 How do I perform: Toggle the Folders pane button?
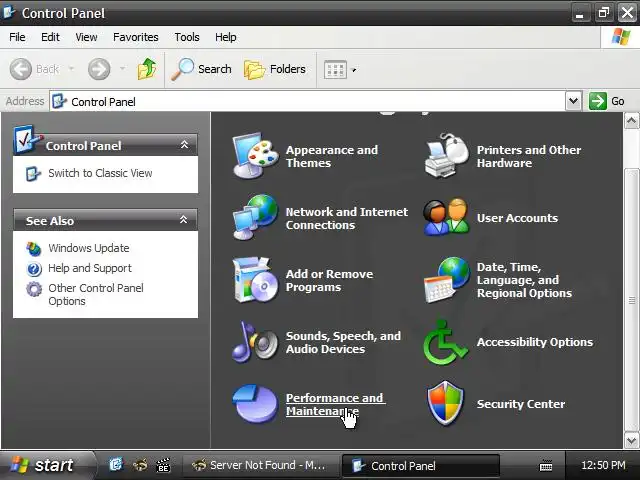274,69
